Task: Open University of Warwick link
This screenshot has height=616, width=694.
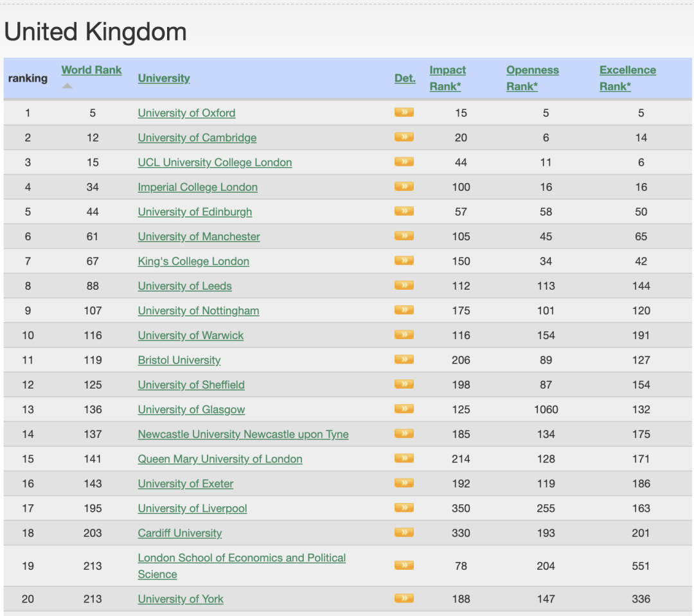Action: point(190,335)
